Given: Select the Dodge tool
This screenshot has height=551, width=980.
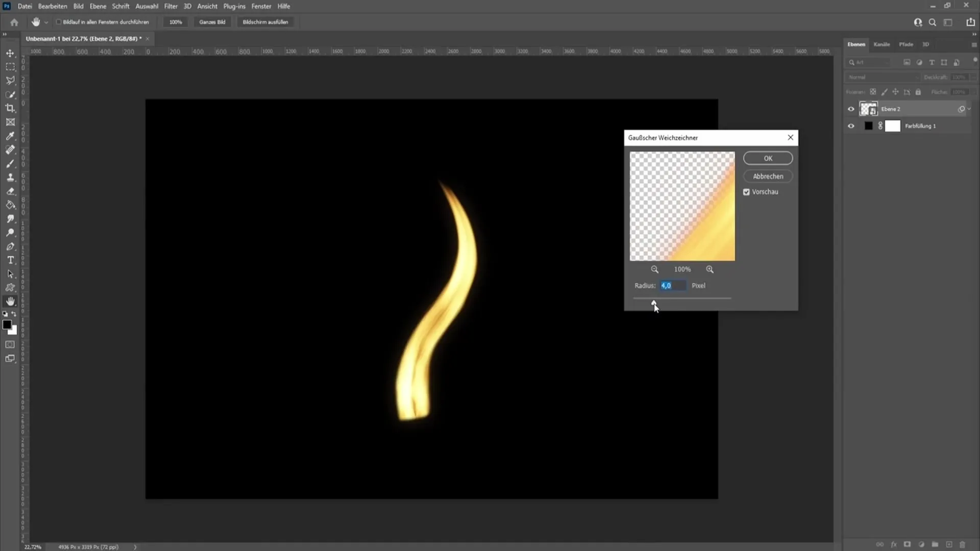Looking at the screenshot, I should [x=10, y=232].
